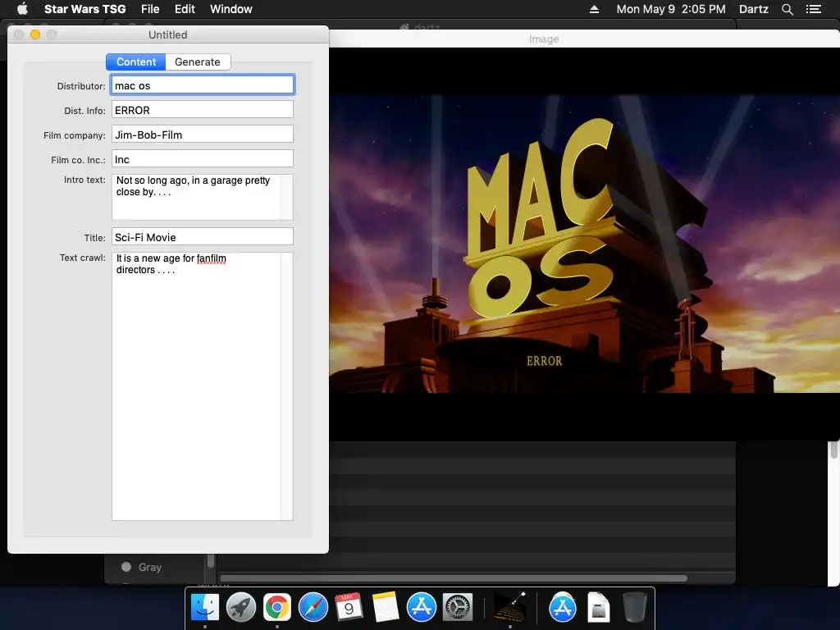Open Finder from the Dock
The image size is (840, 630).
(205, 608)
